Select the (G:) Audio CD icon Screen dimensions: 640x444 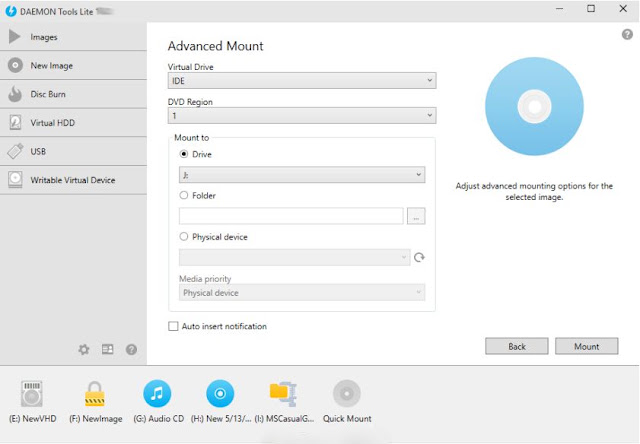point(157,394)
